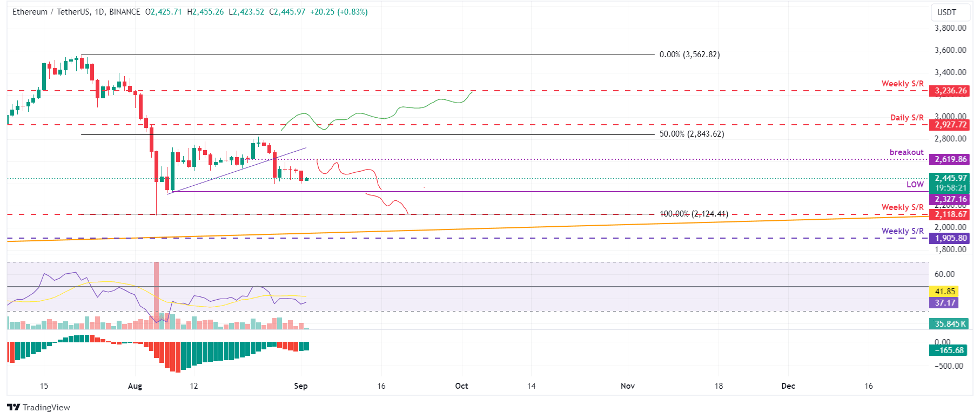The width and height of the screenshot is (980, 419).
Task: Click the 3,400.00 price axis label
Action: point(950,72)
